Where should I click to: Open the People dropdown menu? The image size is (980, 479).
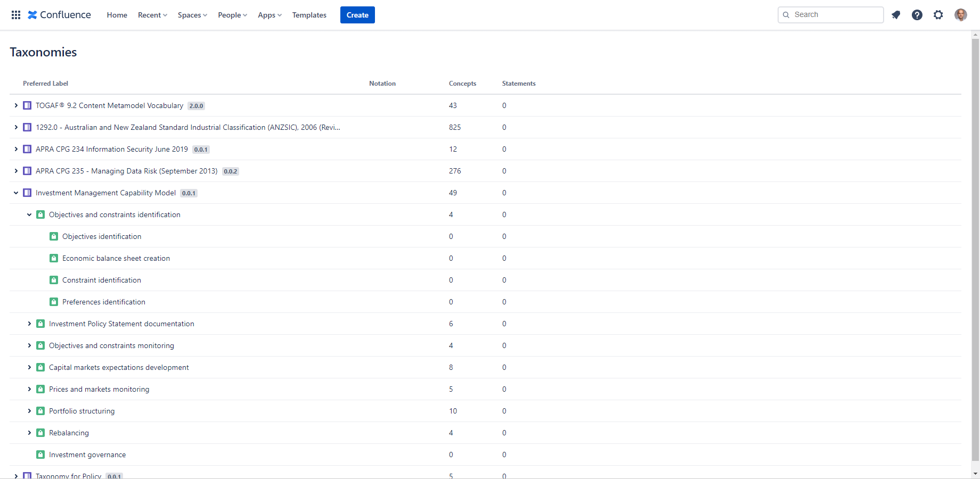click(232, 15)
